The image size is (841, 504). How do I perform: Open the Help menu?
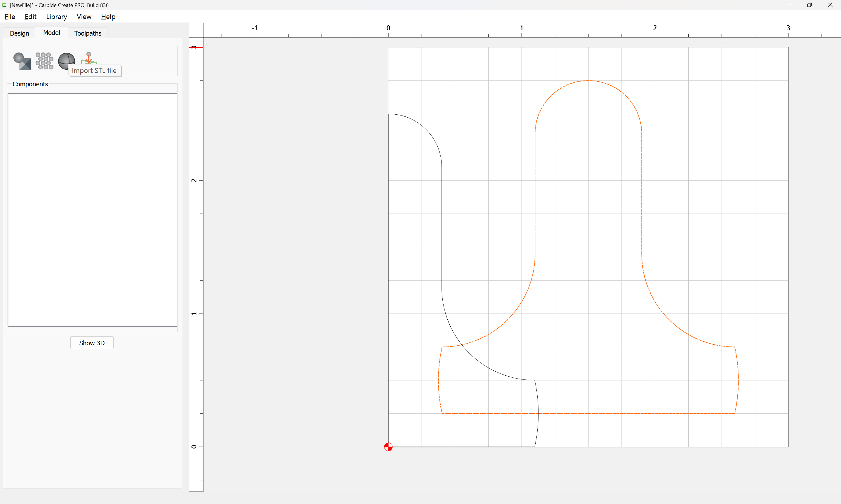pyautogui.click(x=108, y=17)
